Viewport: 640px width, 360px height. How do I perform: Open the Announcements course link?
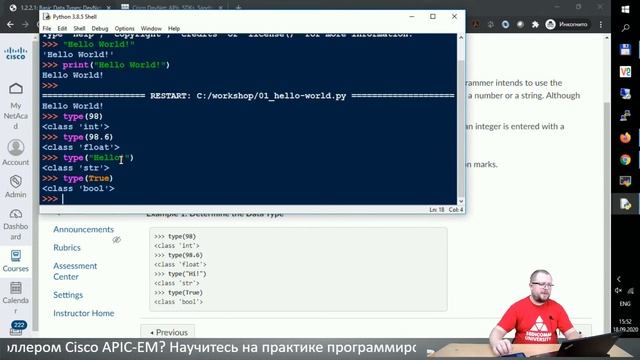84,229
